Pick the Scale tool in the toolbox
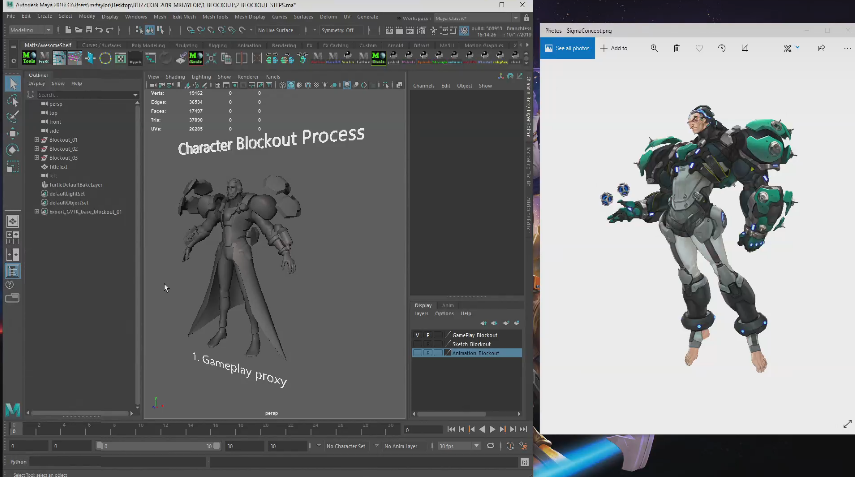This screenshot has height=477, width=855. pyautogui.click(x=13, y=166)
